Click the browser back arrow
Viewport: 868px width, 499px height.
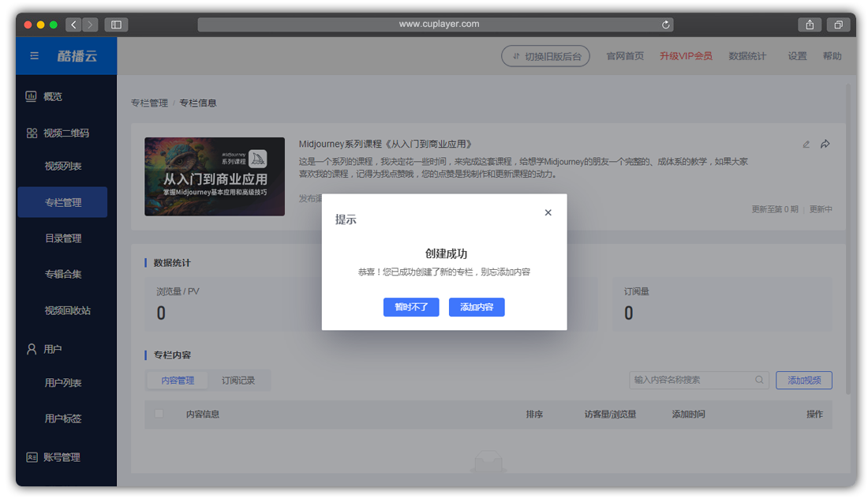coord(73,24)
